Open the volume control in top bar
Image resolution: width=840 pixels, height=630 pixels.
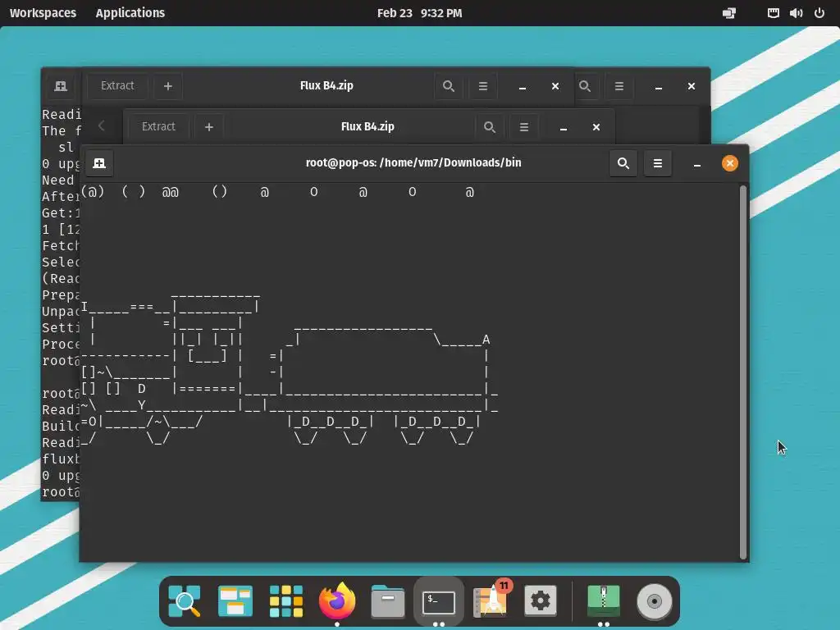pos(796,13)
